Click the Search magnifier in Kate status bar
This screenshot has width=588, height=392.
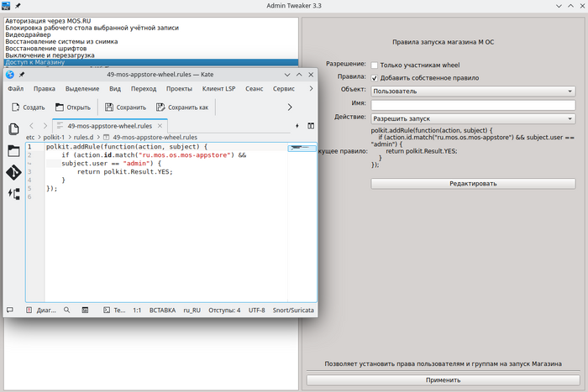click(x=66, y=310)
